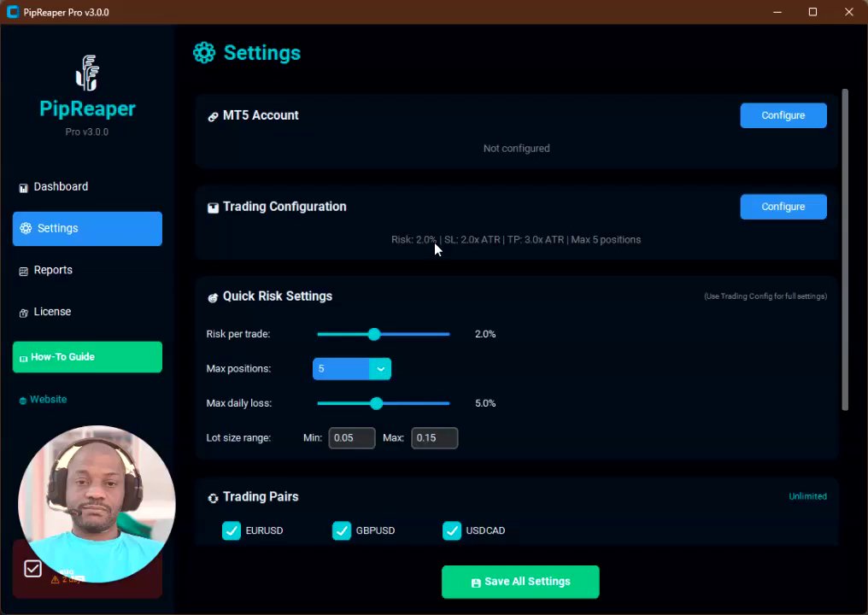
Task: Click the '2.0%' risk per trade value
Action: 485,334
